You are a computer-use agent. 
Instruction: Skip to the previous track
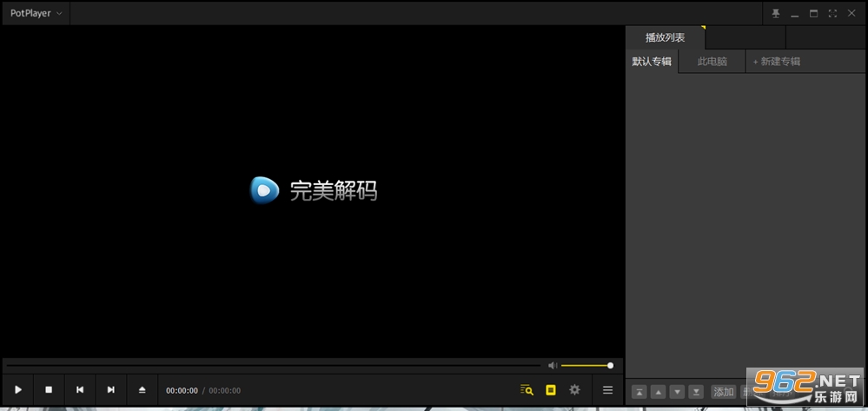(80, 390)
